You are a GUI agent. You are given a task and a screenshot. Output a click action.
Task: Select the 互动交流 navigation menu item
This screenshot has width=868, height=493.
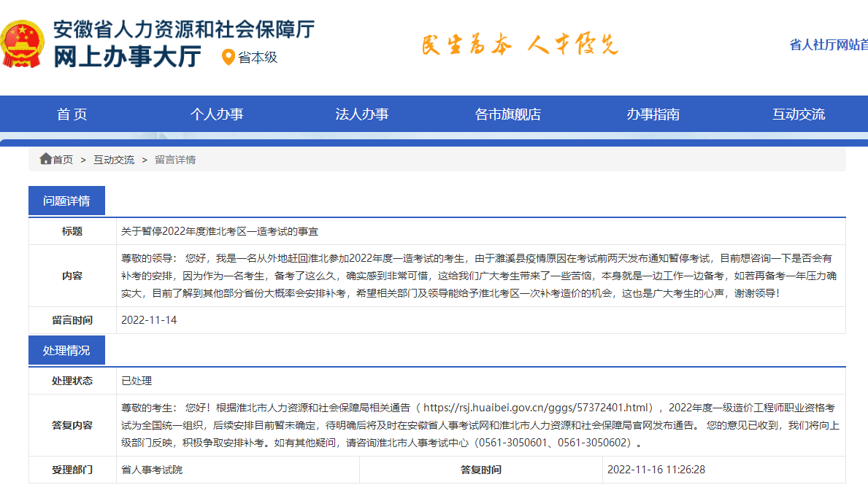(798, 113)
